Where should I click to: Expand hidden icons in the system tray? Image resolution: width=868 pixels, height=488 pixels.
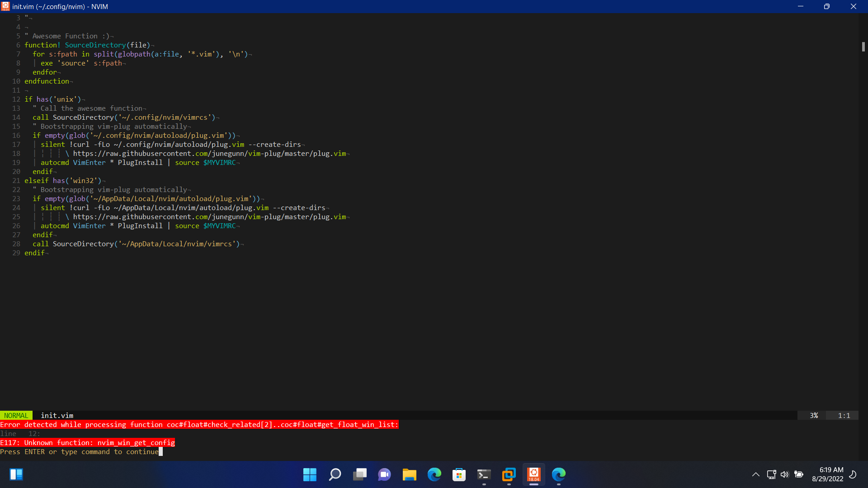755,474
